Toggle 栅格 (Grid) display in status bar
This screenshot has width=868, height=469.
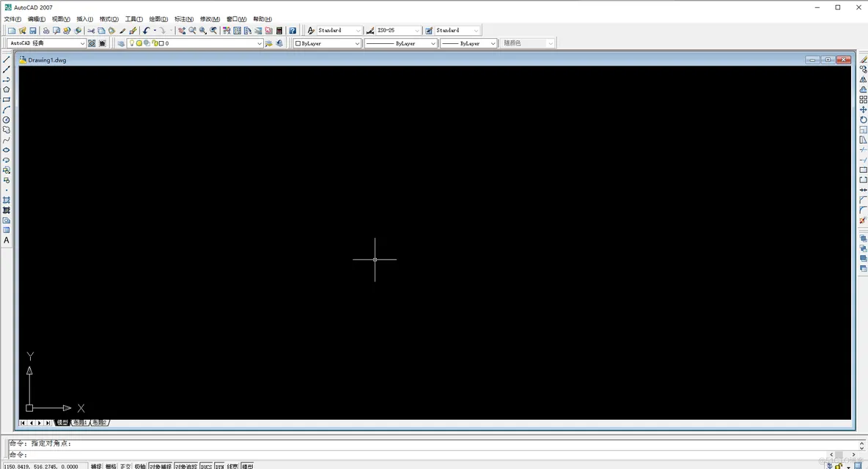(x=111, y=466)
